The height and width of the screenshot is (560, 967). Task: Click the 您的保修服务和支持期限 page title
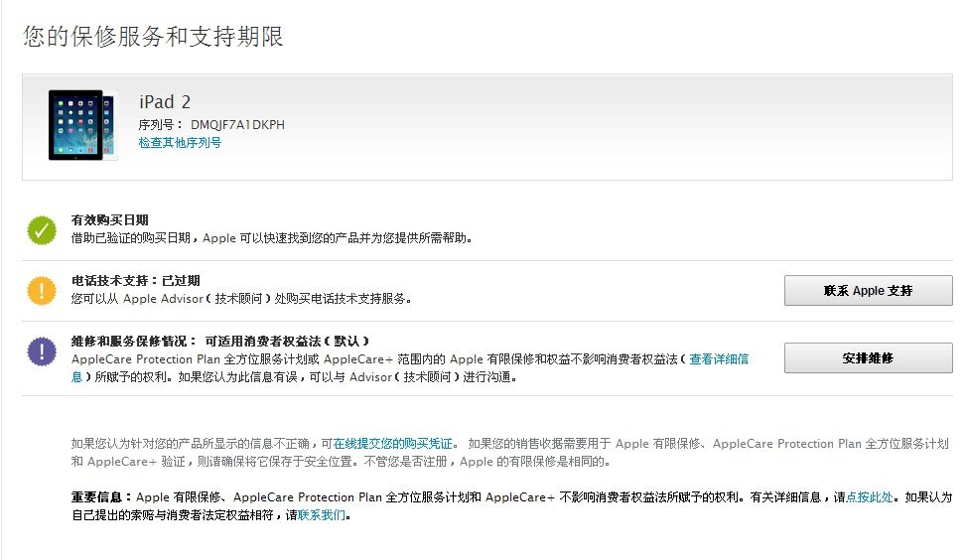pyautogui.click(x=153, y=37)
